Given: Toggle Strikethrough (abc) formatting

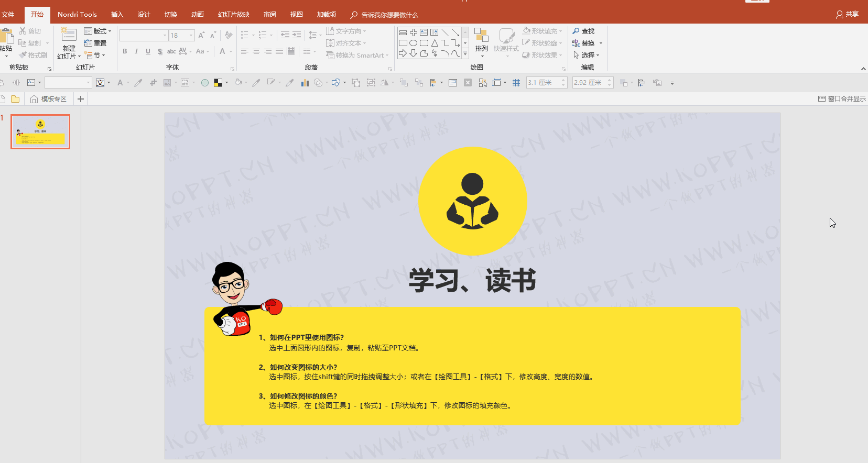Looking at the screenshot, I should (171, 51).
